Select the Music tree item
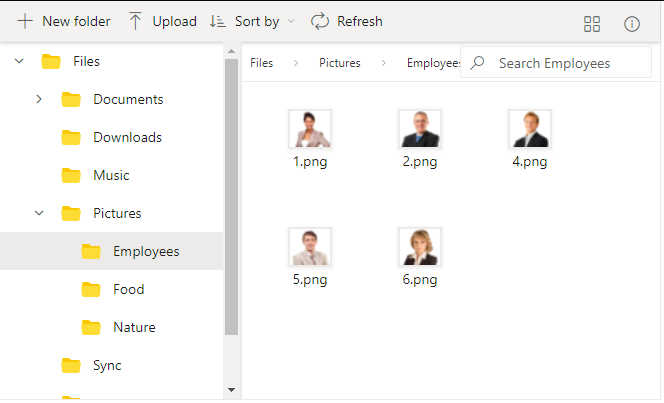 111,175
